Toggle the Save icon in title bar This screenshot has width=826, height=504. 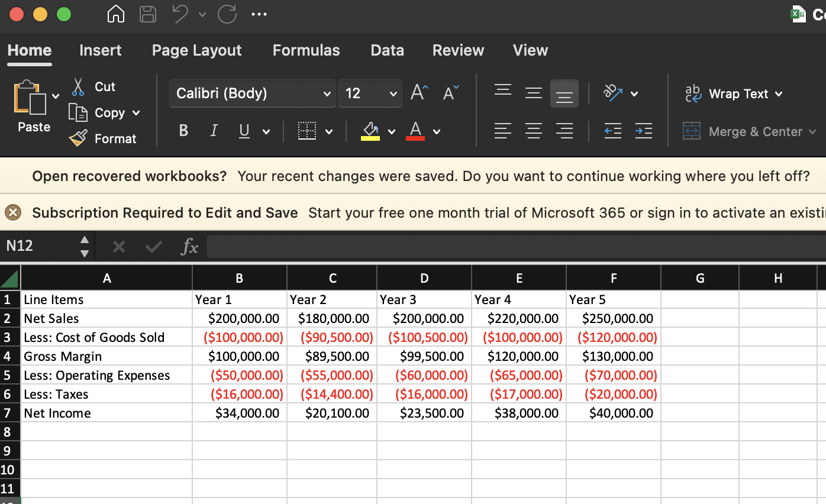[x=148, y=14]
